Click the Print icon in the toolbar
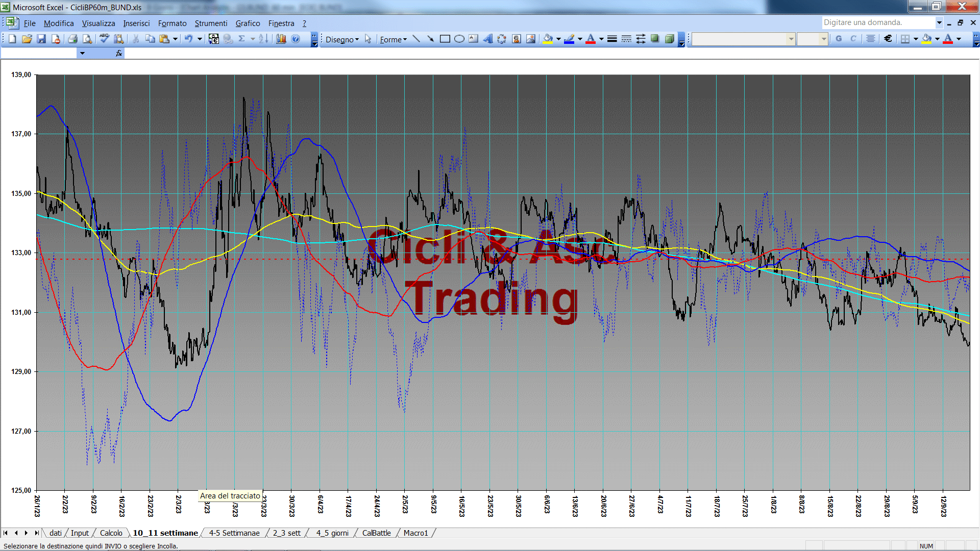 [x=72, y=39]
